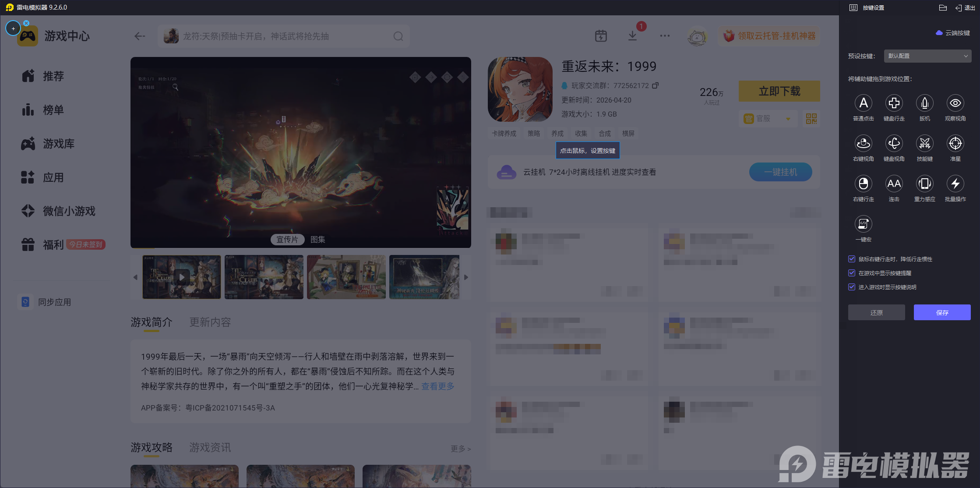Screen dimensions: 980x488
Task: Click the 批量操作 lightning icon
Action: coord(955,184)
